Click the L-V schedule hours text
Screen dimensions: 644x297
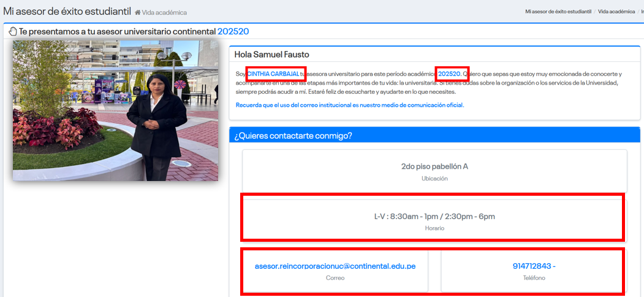434,217
